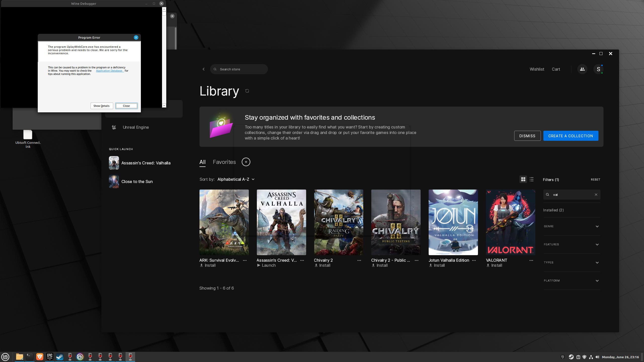This screenshot has width=644, height=362.
Task: Open the account profile avatar S
Action: [598, 69]
